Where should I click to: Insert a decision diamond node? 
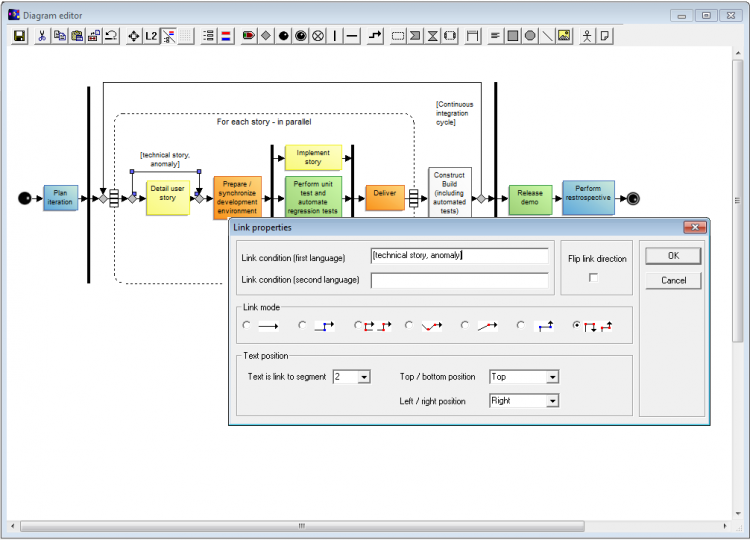point(266,36)
